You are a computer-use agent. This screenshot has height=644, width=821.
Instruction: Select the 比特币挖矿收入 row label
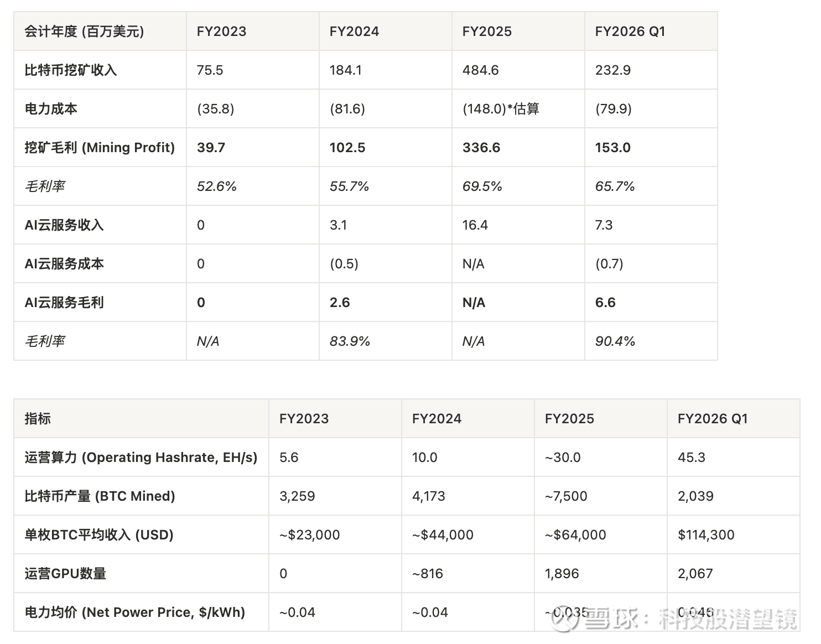(70, 70)
